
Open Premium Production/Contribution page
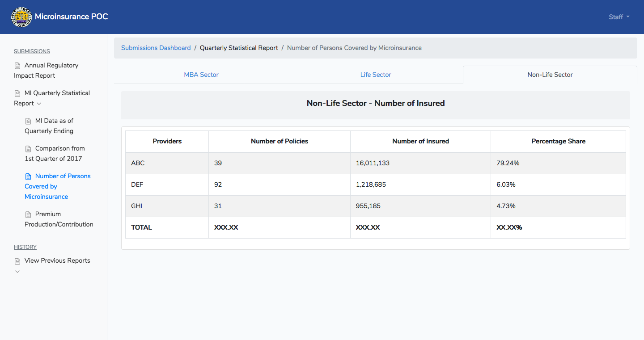point(59,219)
